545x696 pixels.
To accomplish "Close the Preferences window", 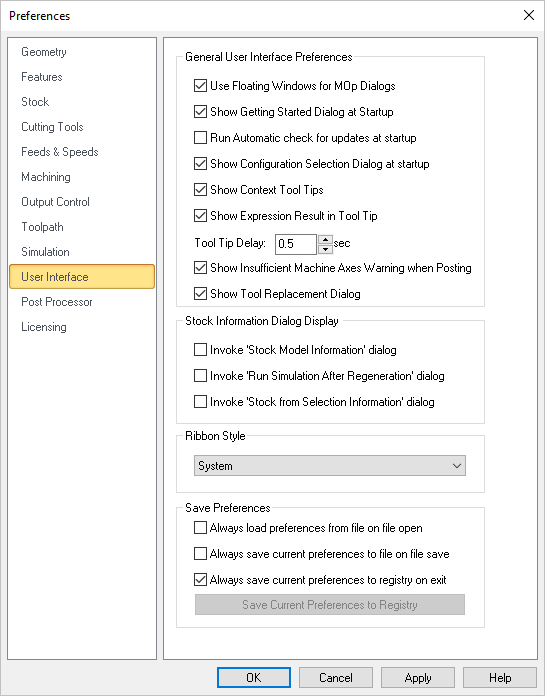I will click(x=529, y=16).
